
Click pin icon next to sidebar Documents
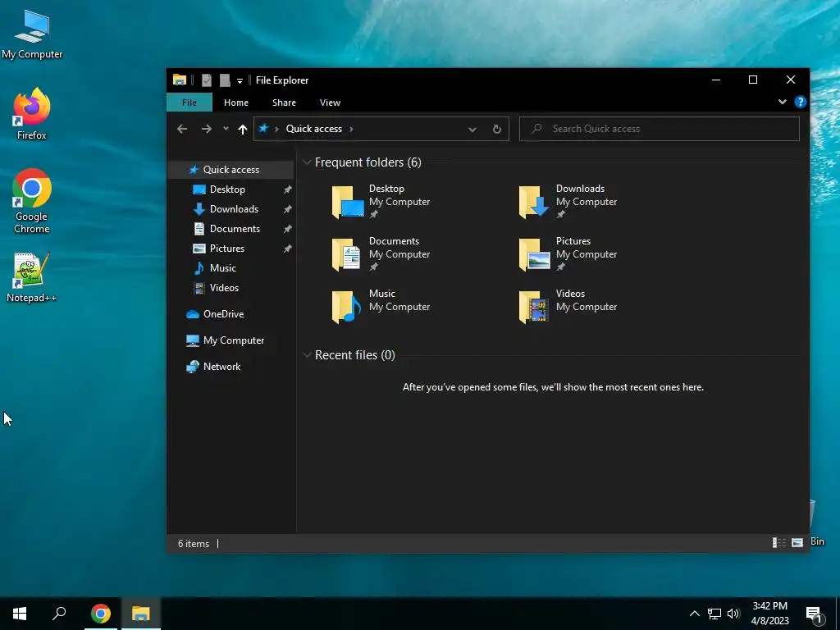[x=288, y=230]
